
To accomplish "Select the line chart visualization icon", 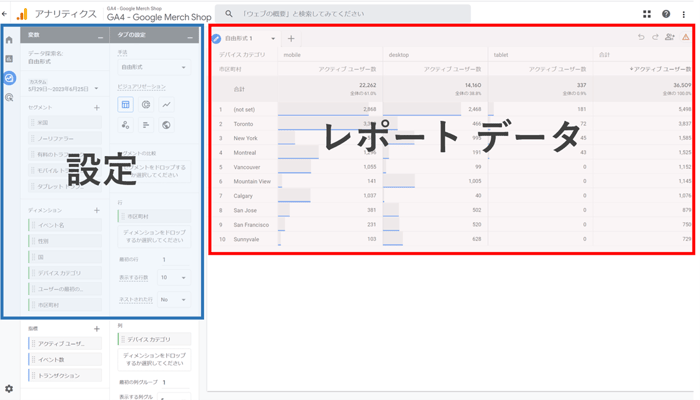I will [166, 104].
